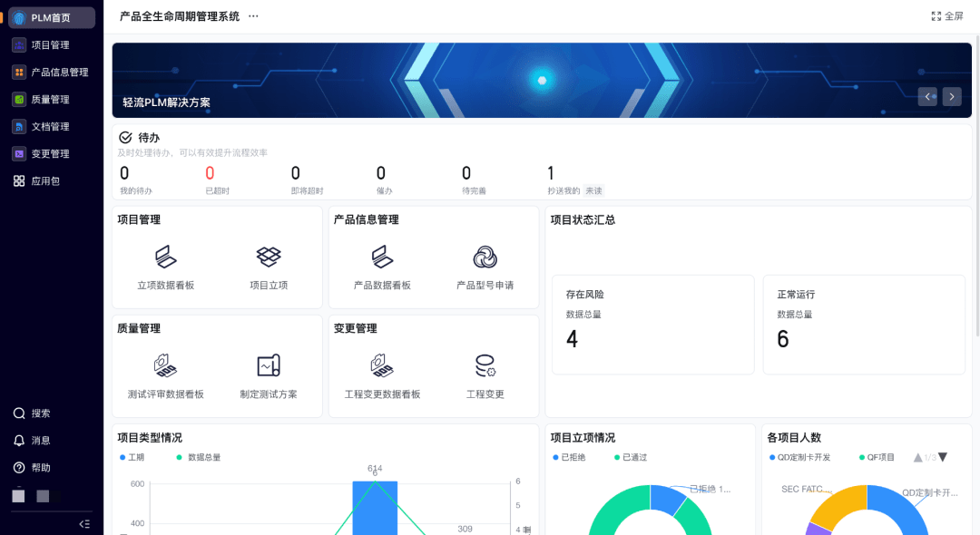Go to next legend page

coord(943,458)
